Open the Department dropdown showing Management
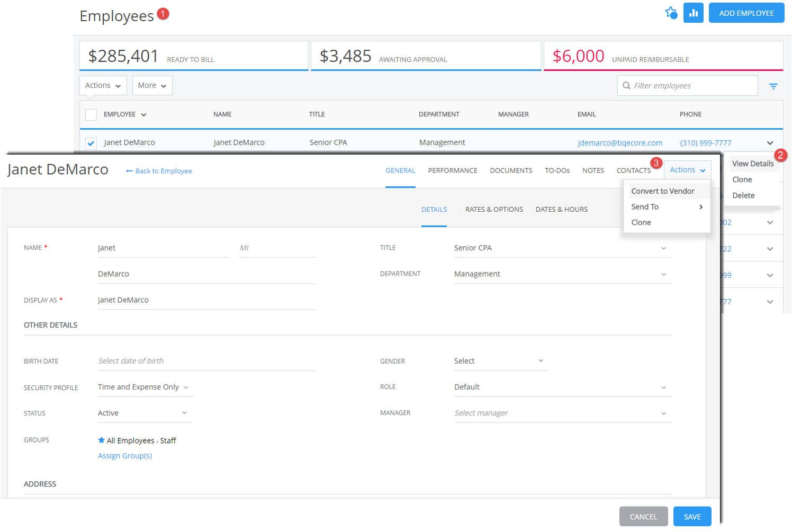Screen dimensions: 792x532 coord(563,274)
